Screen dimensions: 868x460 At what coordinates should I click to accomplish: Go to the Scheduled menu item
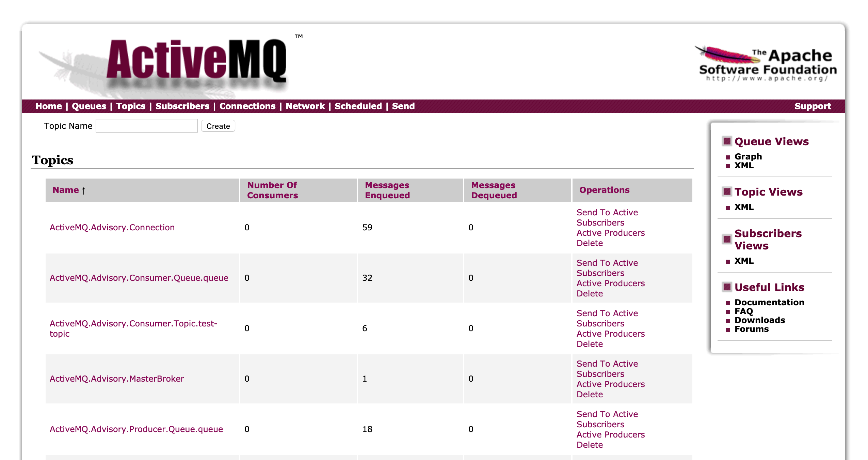pyautogui.click(x=358, y=106)
